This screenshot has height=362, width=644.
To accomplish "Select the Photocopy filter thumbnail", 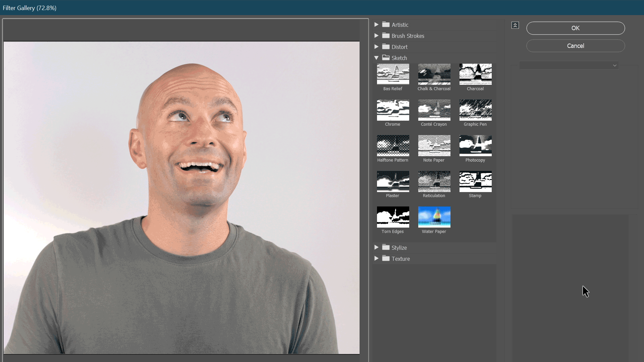I will coord(475,145).
